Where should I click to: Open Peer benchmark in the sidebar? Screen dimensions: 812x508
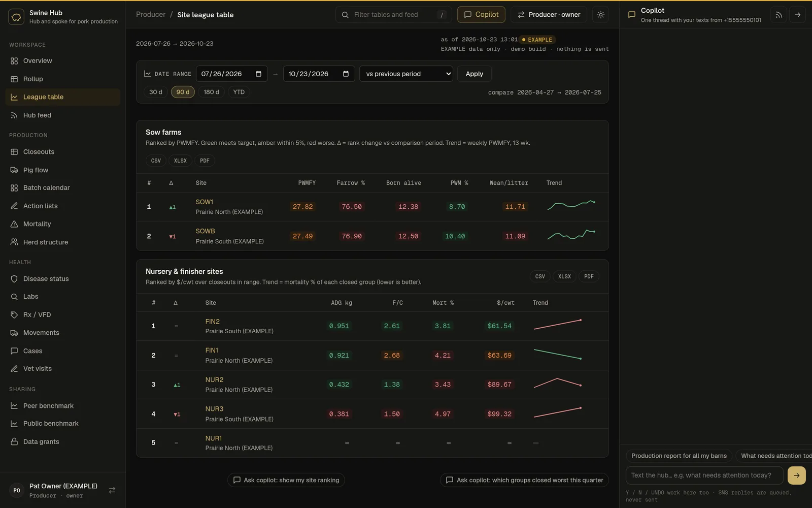(63, 406)
